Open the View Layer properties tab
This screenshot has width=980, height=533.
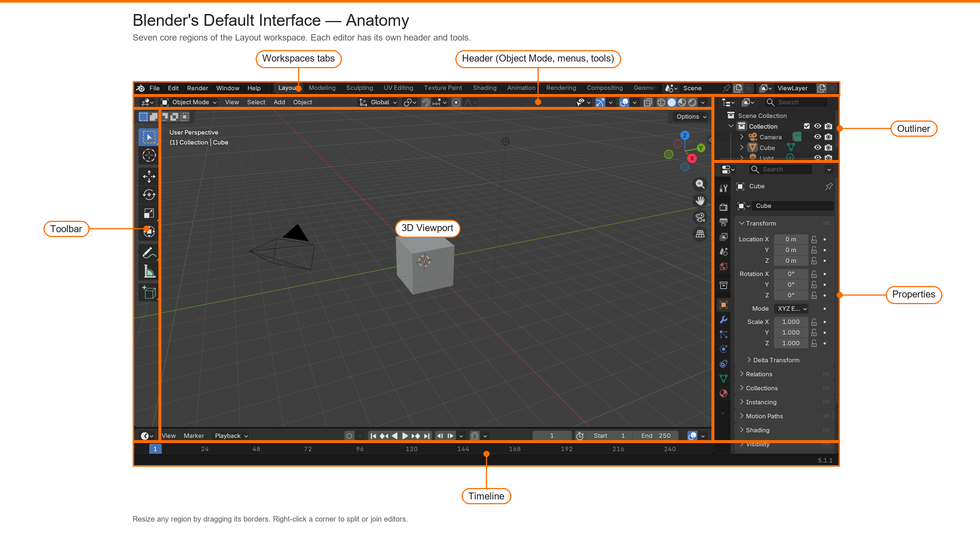(x=723, y=236)
